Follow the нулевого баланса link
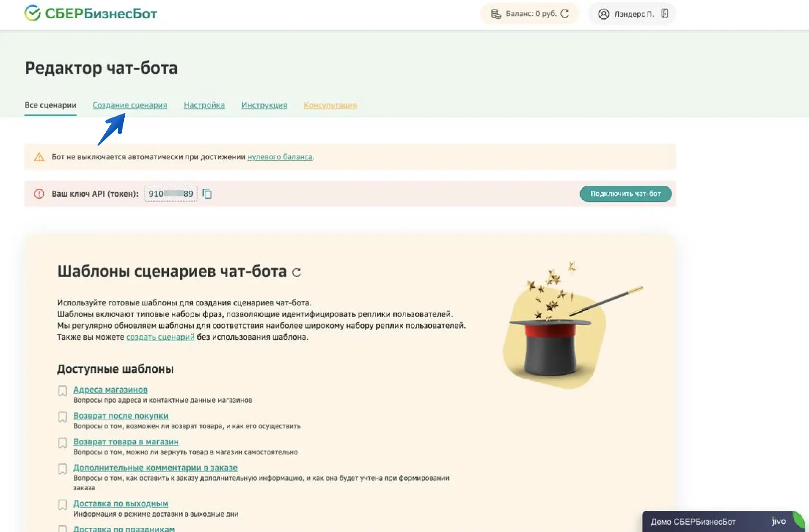The image size is (809, 532). click(x=280, y=157)
